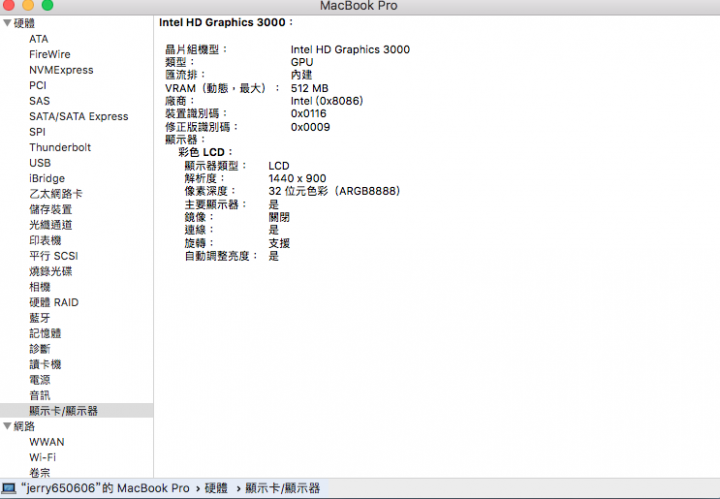720x499 pixels.
Task: Open the 印表機 entry
Action: pyautogui.click(x=45, y=241)
